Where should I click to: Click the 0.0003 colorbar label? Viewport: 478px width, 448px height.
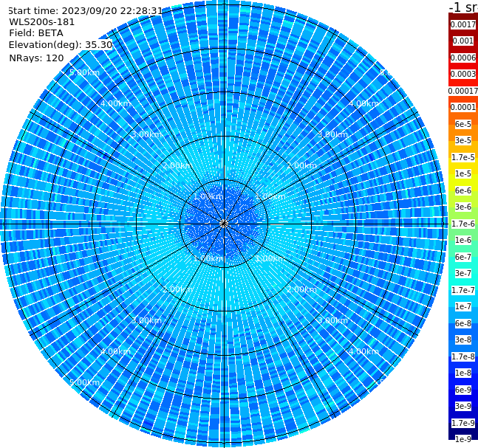pyautogui.click(x=463, y=74)
